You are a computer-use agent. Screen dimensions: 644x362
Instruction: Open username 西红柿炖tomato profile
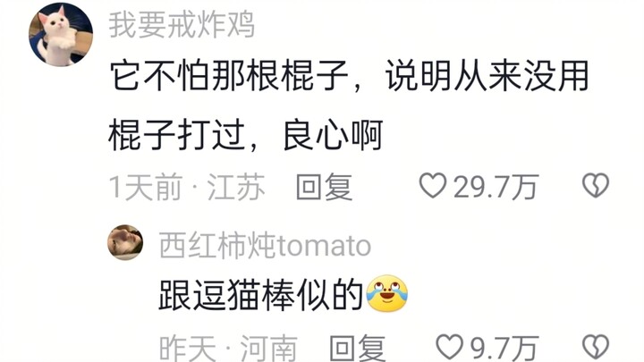(265, 246)
